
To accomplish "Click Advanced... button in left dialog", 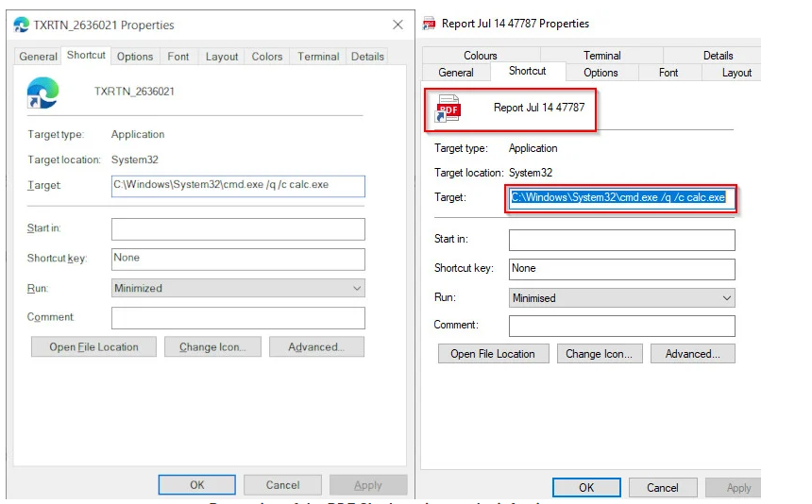I will pos(316,347).
